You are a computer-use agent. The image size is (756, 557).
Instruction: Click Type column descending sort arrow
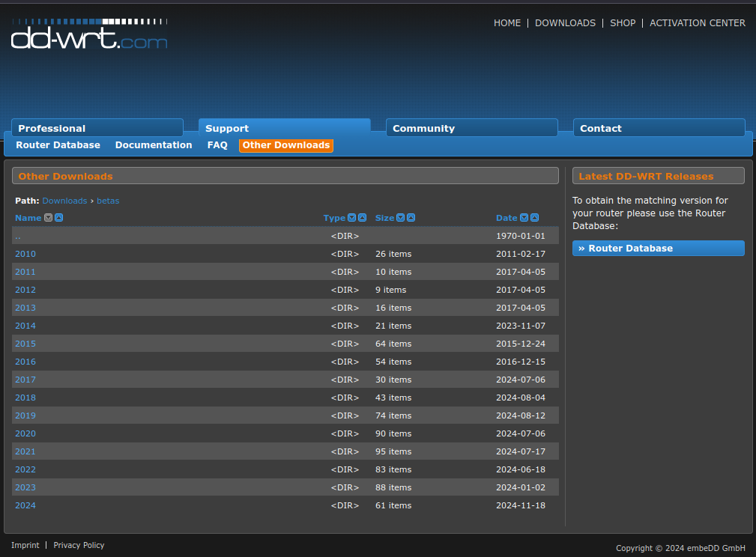pyautogui.click(x=351, y=218)
